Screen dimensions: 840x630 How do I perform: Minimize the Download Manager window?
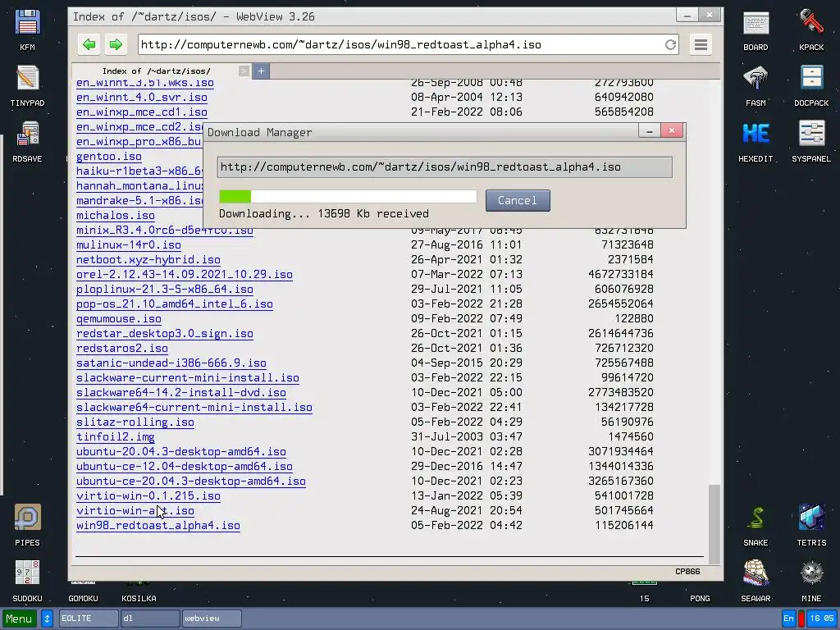(x=650, y=130)
